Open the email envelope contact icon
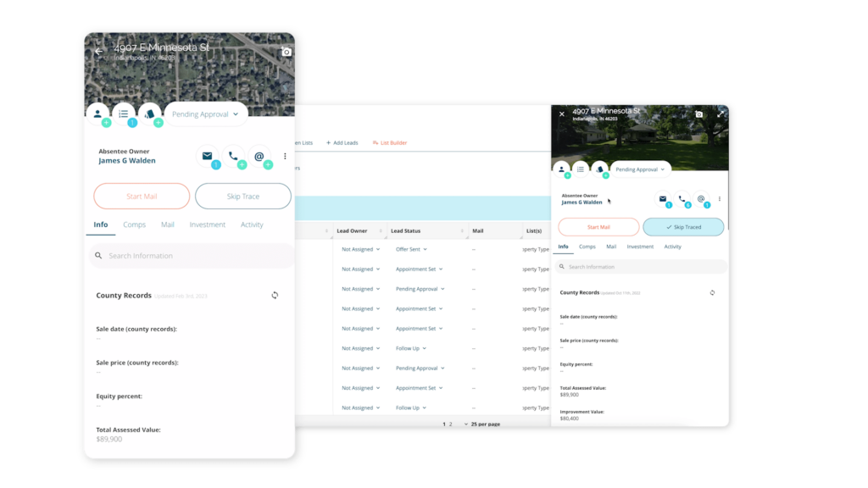This screenshot has height=488, width=868. click(207, 156)
